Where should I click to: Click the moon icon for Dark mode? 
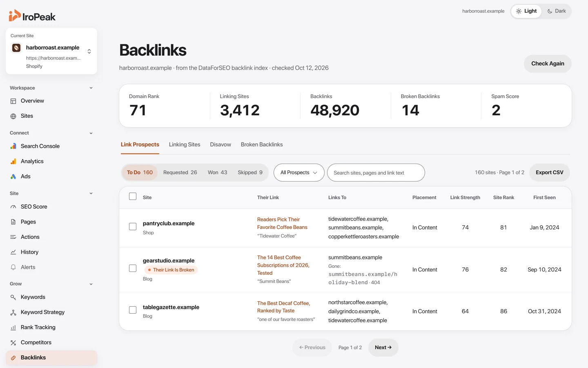550,11
